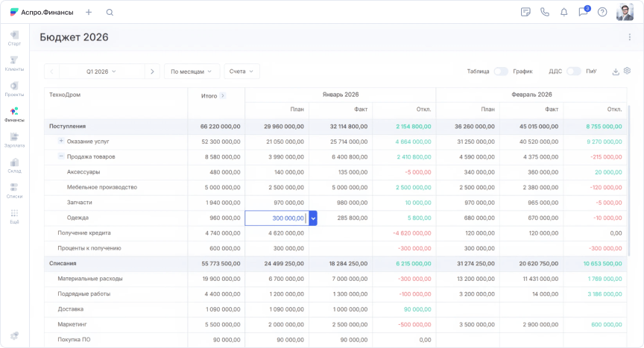Viewport: 644px width, 348px height.
Task: Open Зарплата section in sidebar
Action: click(14, 139)
